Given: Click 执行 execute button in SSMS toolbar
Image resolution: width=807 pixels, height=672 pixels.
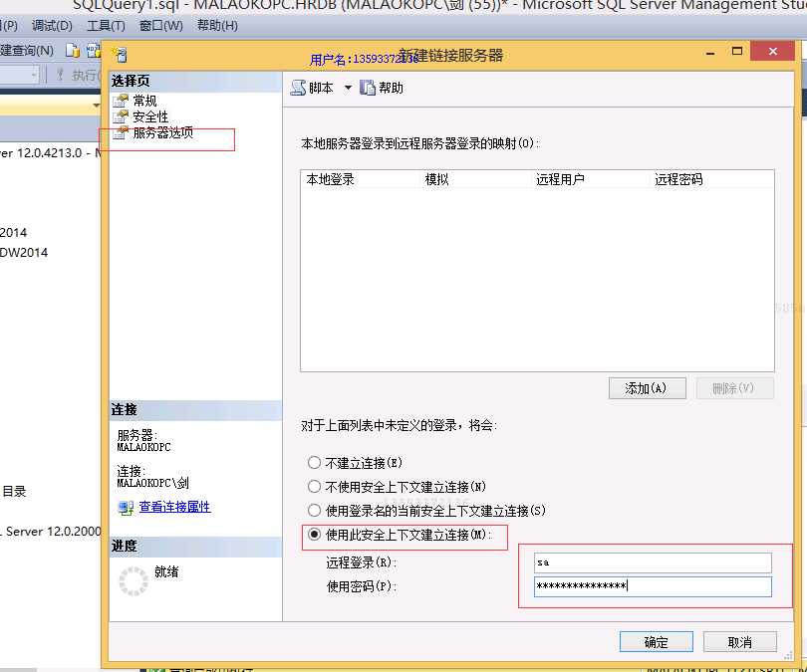Looking at the screenshot, I should click(78, 75).
